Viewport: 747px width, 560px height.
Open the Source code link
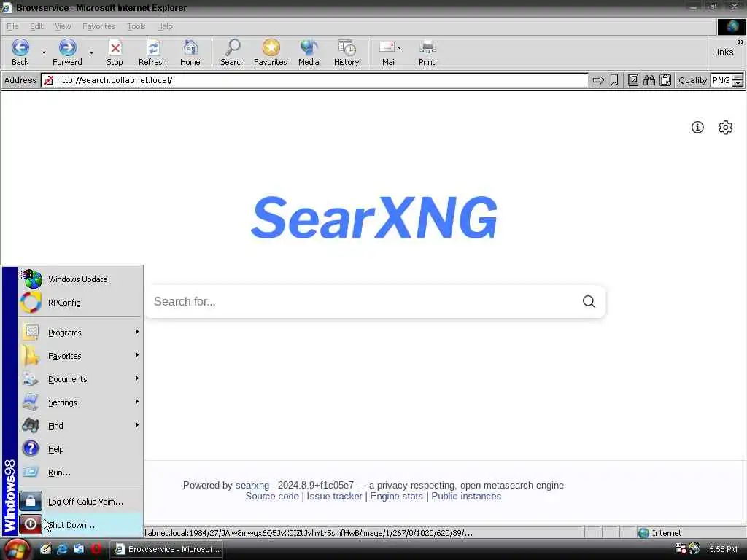pos(272,496)
